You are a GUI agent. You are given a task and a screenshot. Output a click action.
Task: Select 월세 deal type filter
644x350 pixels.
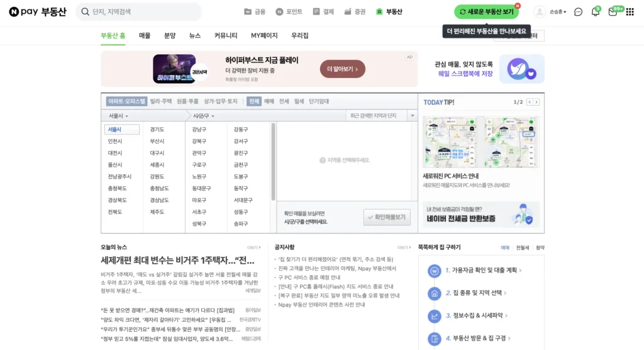click(299, 101)
